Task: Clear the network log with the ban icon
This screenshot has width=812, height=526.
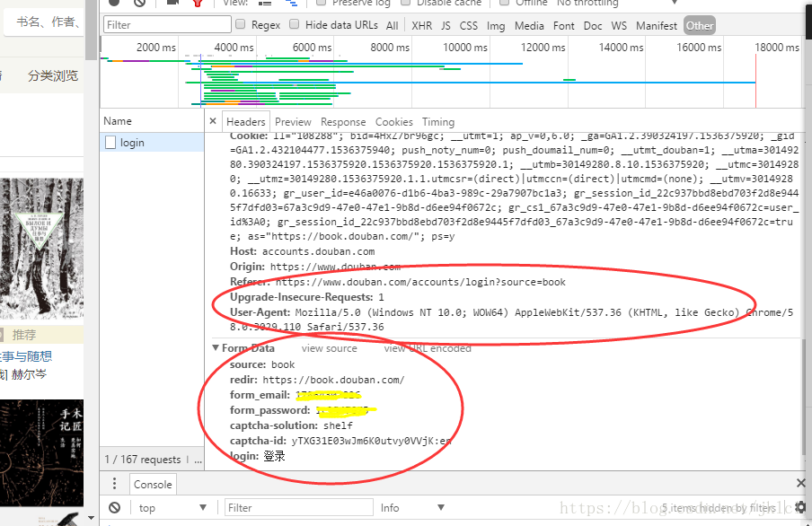Action: pos(139,3)
